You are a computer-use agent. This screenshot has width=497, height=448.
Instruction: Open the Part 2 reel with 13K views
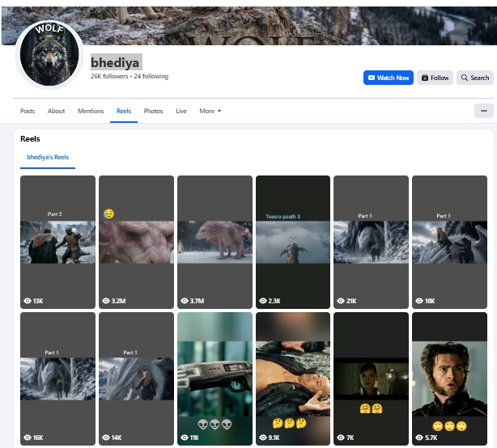pos(57,242)
